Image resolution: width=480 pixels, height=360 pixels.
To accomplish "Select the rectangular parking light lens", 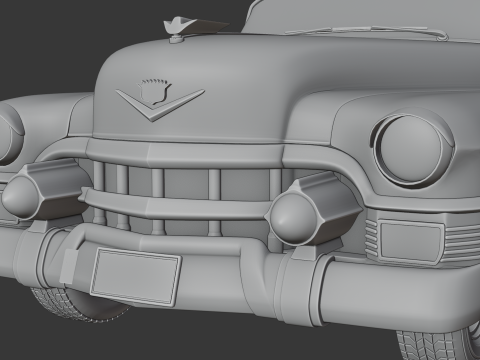I will point(410,242).
